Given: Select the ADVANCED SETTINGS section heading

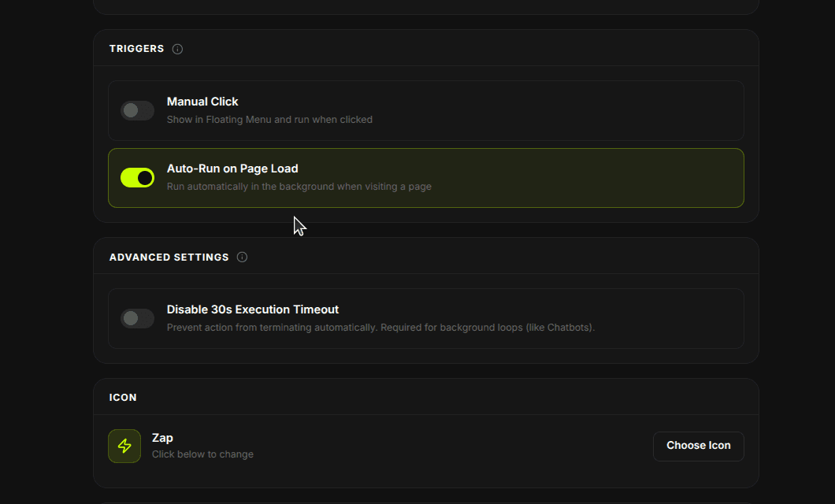Looking at the screenshot, I should [x=169, y=257].
